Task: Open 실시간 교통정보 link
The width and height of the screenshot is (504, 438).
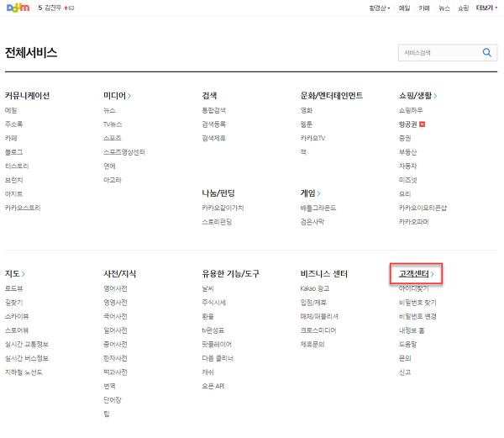Action: [27, 344]
